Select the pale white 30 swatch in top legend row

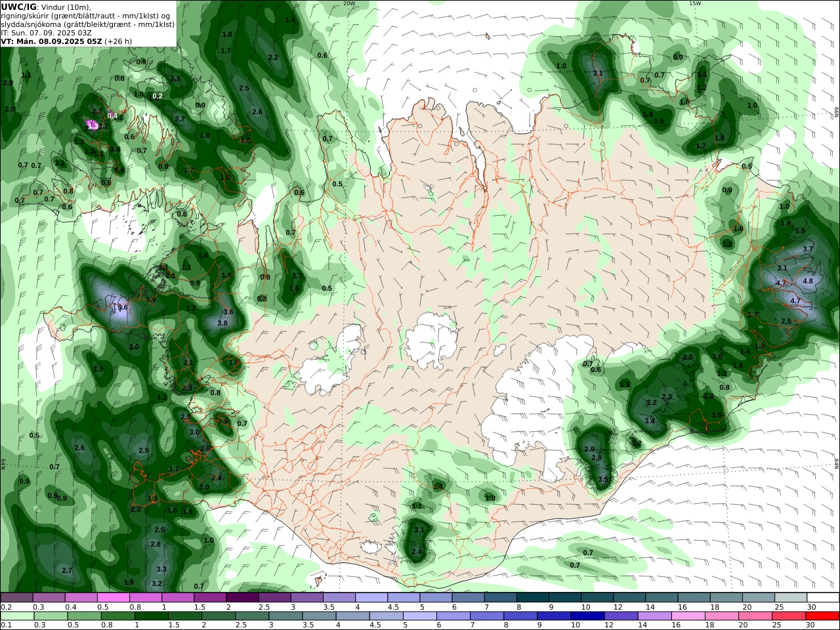tap(823, 598)
